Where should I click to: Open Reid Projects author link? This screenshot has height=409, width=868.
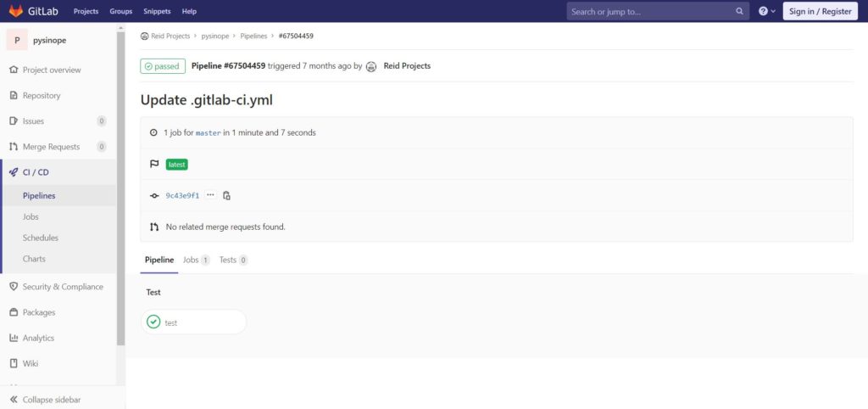[x=407, y=66]
